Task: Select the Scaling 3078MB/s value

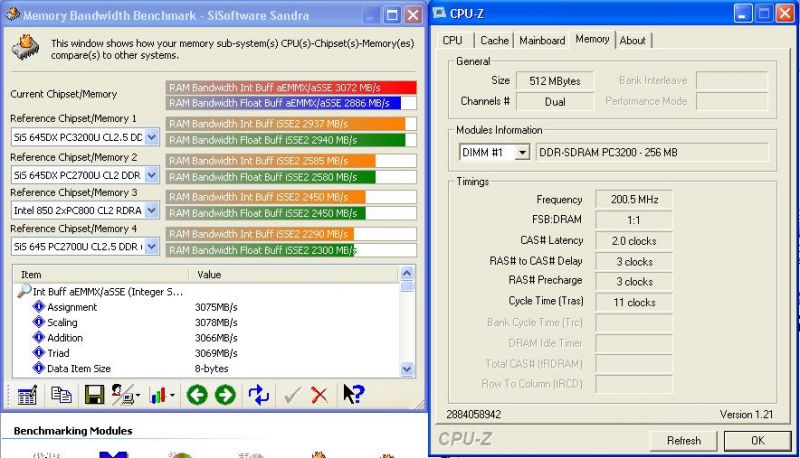Action: point(216,322)
